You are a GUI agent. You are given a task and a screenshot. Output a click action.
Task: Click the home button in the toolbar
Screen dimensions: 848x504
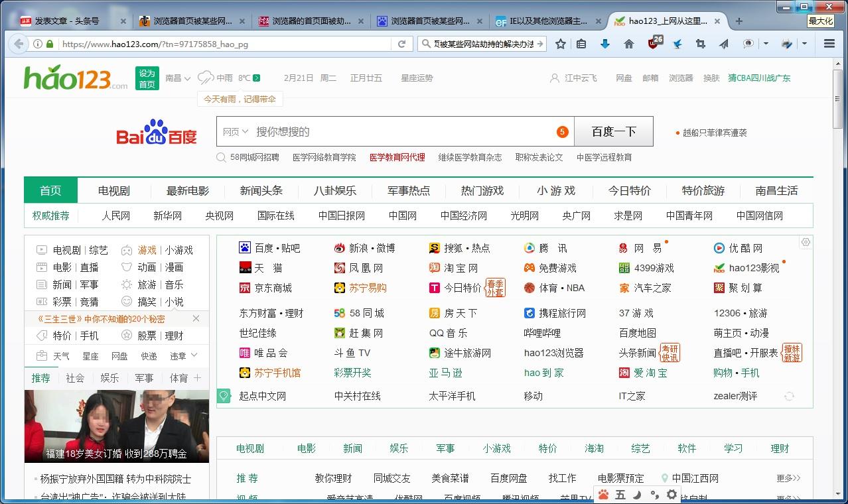pos(629,44)
